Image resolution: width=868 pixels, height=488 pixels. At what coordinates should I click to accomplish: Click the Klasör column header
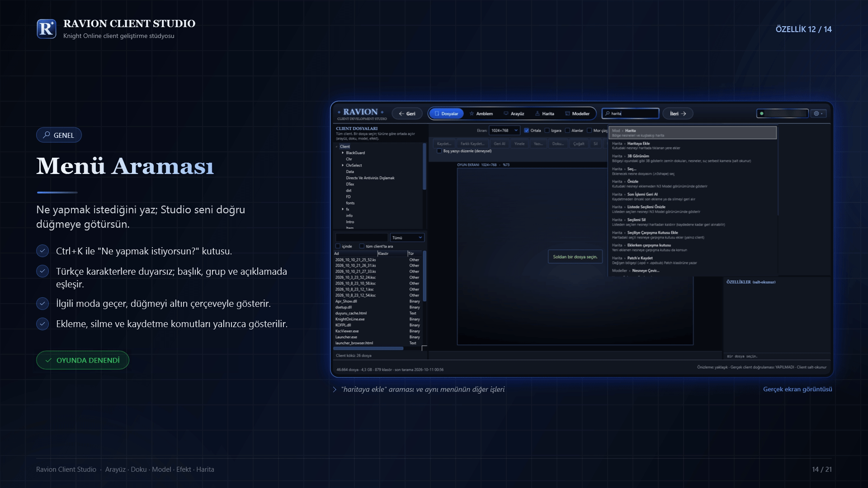pos(392,253)
